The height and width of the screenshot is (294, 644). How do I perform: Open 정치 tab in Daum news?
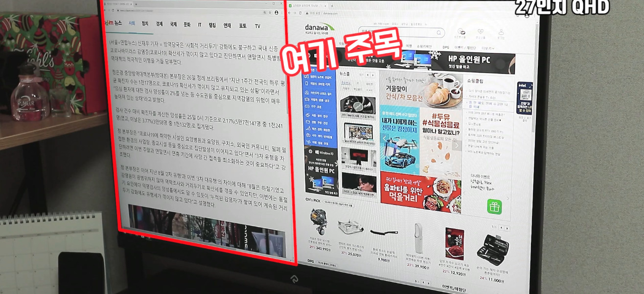pos(145,24)
